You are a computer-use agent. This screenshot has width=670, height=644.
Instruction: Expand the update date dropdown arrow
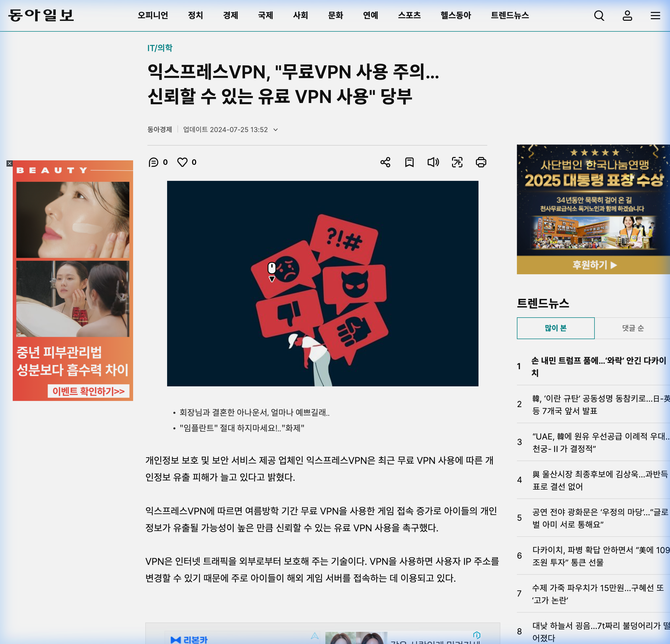(276, 130)
